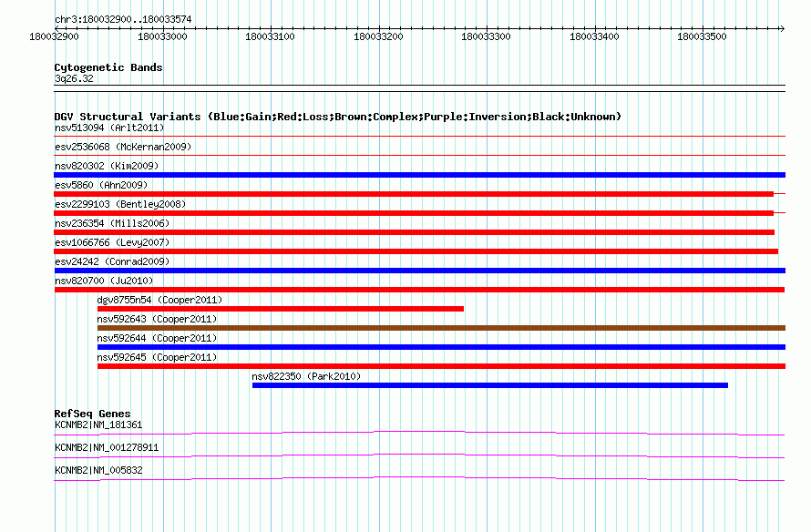Click the magenta KCNMB2 NM_001278911 transcript line

point(419,456)
